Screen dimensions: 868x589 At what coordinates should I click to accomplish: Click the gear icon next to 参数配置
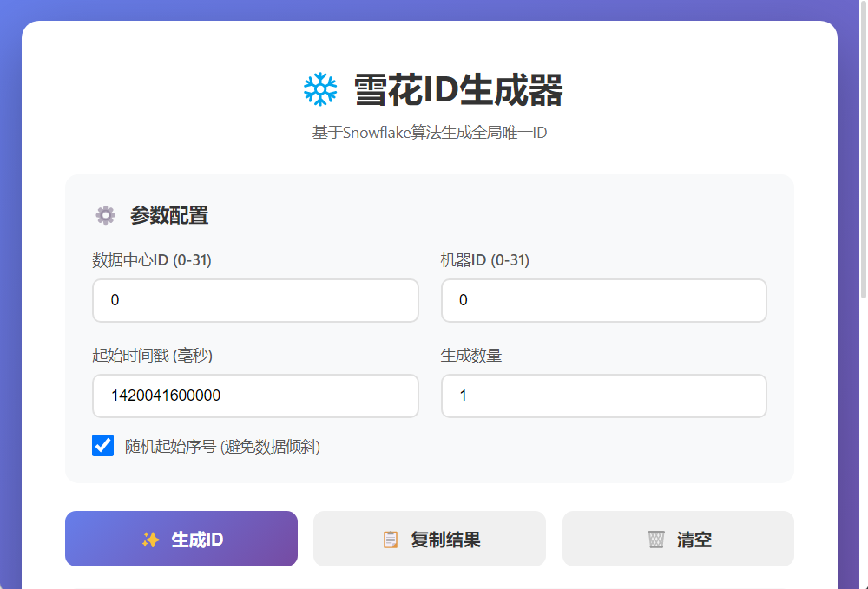tap(105, 215)
